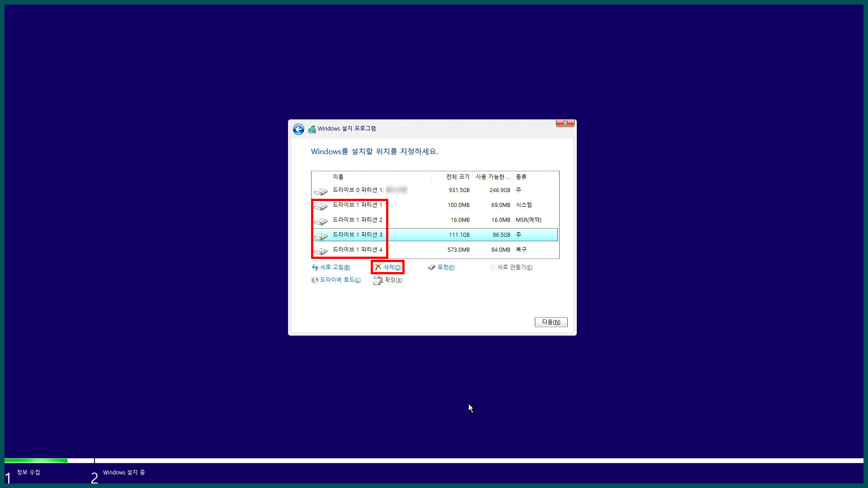Image resolution: width=868 pixels, height=488 pixels.
Task: Select row 드라이브 1 파티션 2
Action: [x=435, y=220]
